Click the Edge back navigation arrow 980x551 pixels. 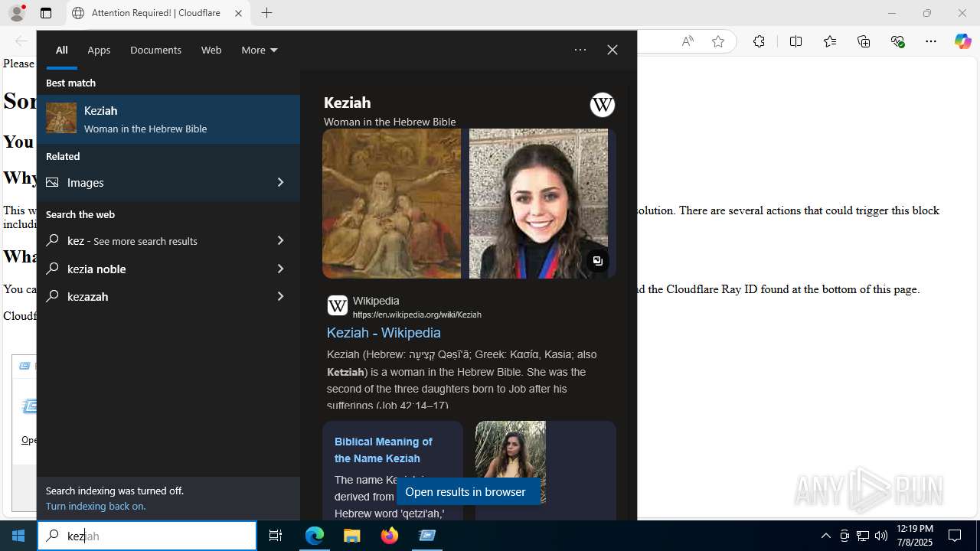pyautogui.click(x=21, y=41)
